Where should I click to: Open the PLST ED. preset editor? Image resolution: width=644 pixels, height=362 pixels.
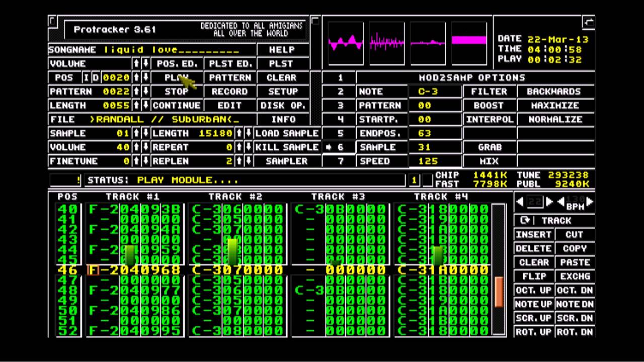coord(230,64)
